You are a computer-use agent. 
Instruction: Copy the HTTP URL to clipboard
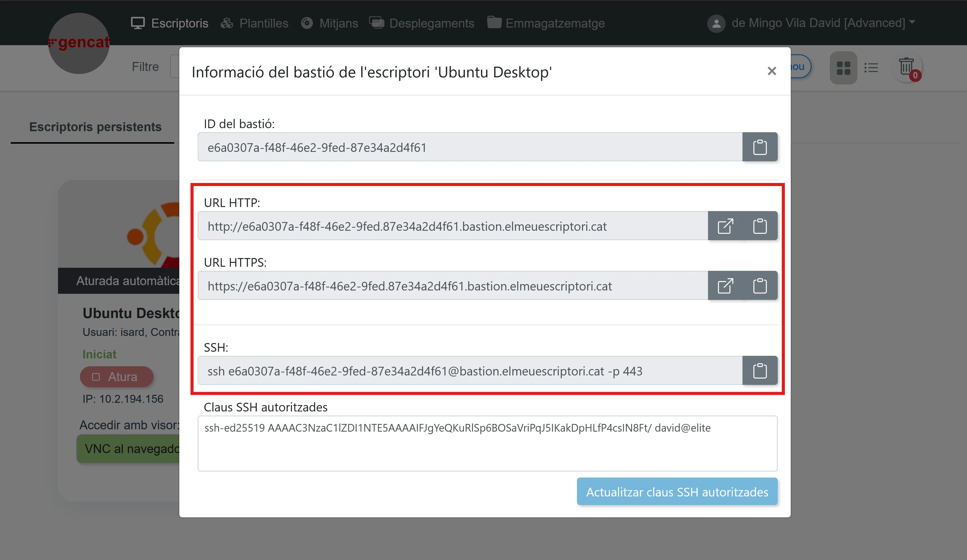759,226
